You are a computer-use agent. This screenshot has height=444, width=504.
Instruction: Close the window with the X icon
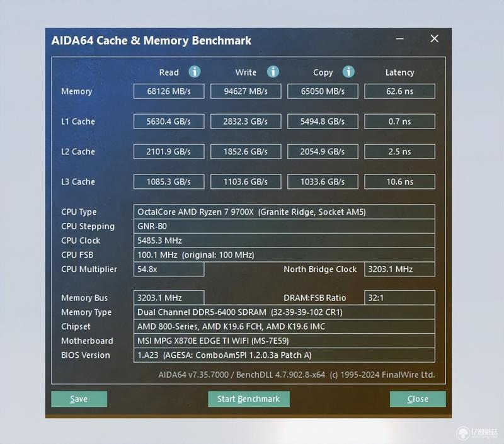click(434, 38)
